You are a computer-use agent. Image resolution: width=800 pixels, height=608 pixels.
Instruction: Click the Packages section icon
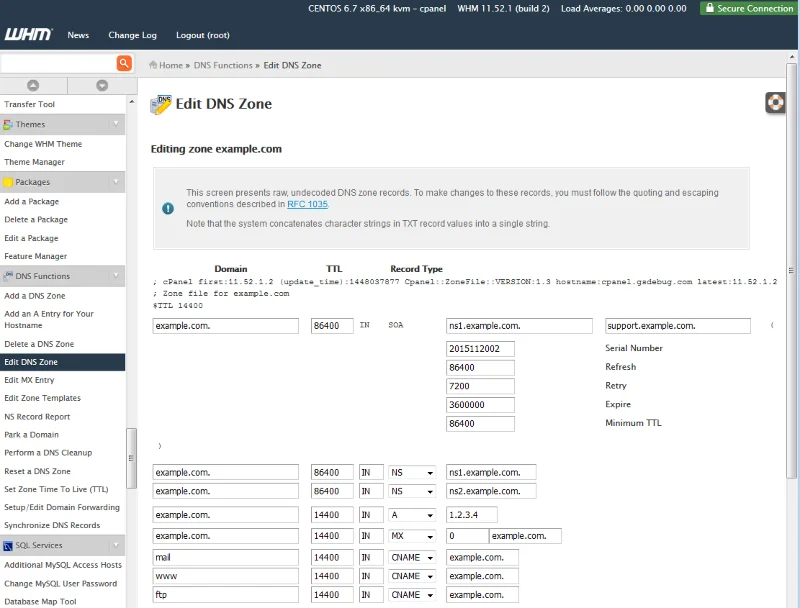[x=8, y=182]
